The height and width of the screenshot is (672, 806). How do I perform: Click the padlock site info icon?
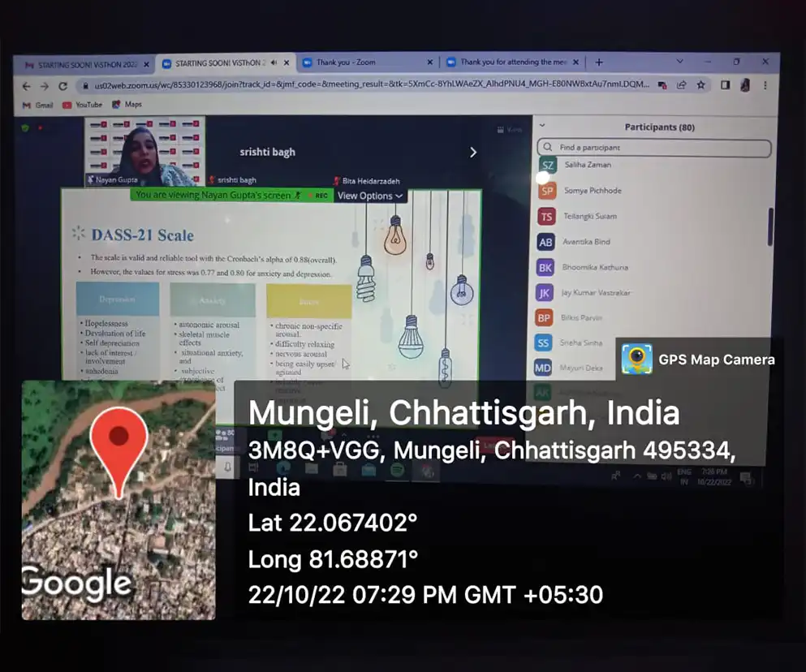[85, 86]
